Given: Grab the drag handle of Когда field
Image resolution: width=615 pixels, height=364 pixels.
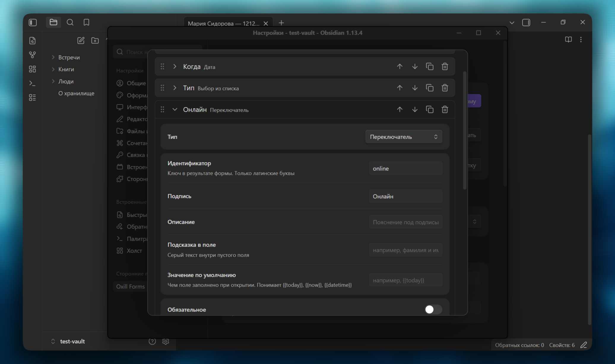Looking at the screenshot, I should pyautogui.click(x=162, y=66).
